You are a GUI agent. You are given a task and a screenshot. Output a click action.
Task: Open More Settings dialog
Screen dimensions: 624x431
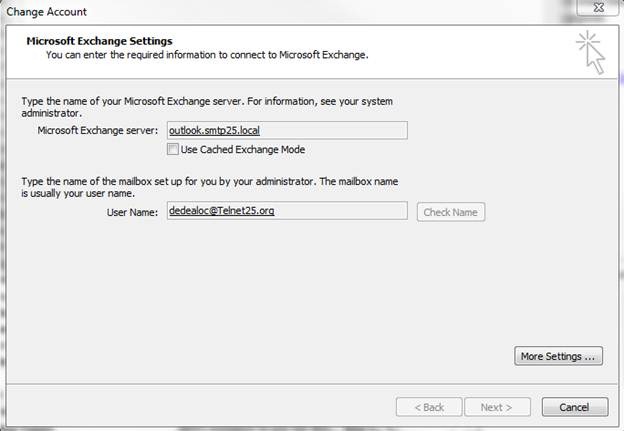(x=558, y=356)
